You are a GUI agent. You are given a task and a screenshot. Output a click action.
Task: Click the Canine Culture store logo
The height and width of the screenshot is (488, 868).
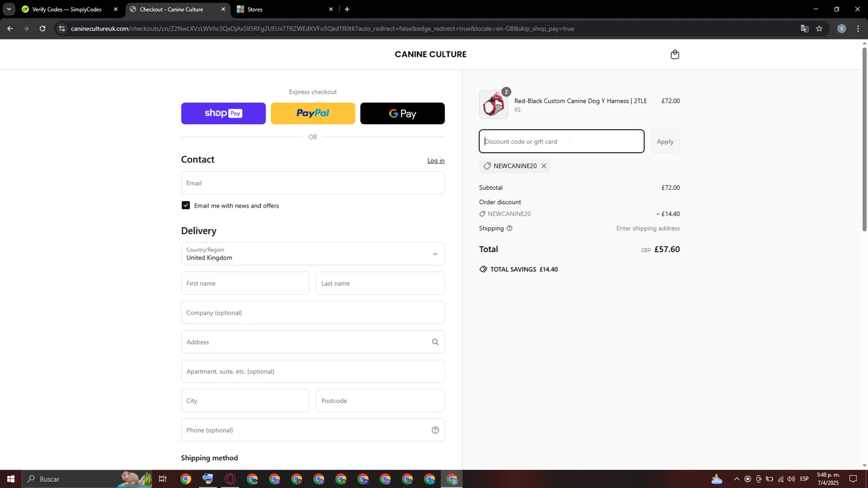[x=431, y=54]
